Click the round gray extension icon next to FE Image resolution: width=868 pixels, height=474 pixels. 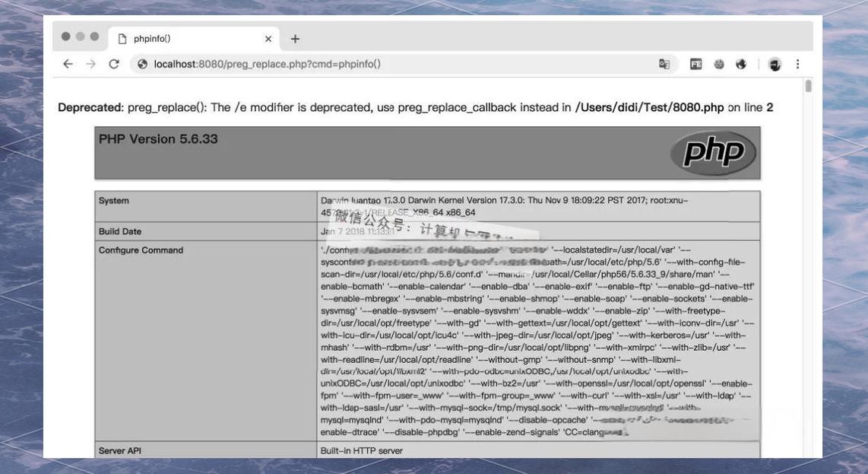pyautogui.click(x=718, y=65)
